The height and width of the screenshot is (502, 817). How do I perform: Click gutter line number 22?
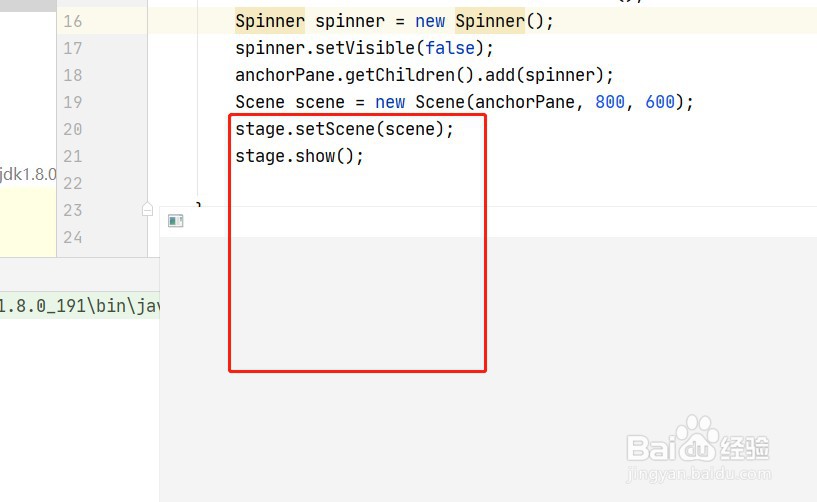[x=72, y=183]
